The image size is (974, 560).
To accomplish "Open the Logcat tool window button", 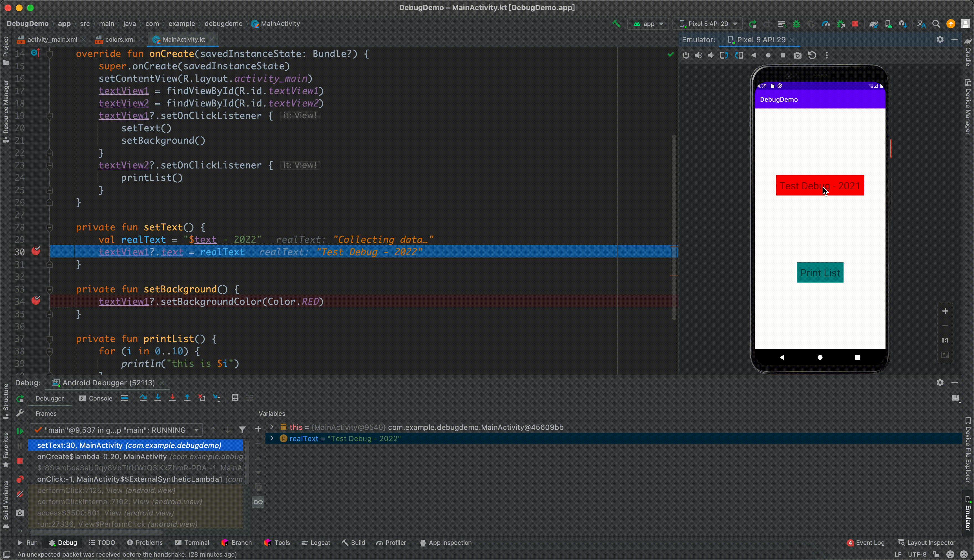I will [x=315, y=543].
